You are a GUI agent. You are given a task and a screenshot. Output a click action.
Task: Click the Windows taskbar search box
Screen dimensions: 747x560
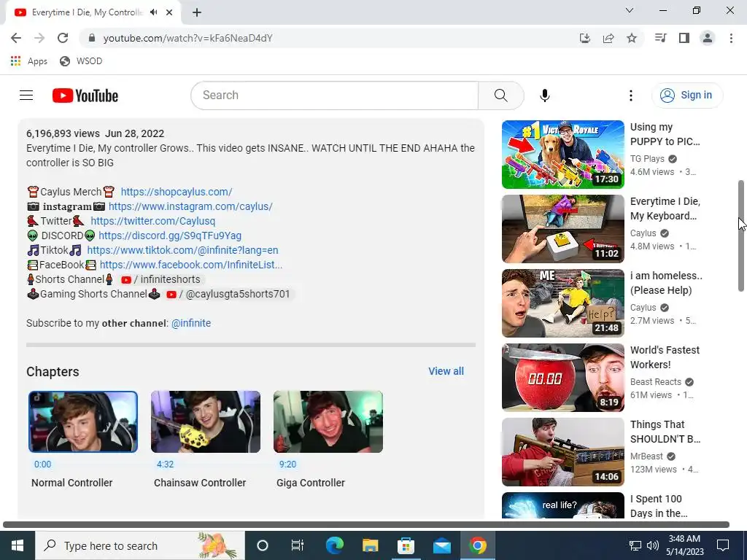(140, 545)
